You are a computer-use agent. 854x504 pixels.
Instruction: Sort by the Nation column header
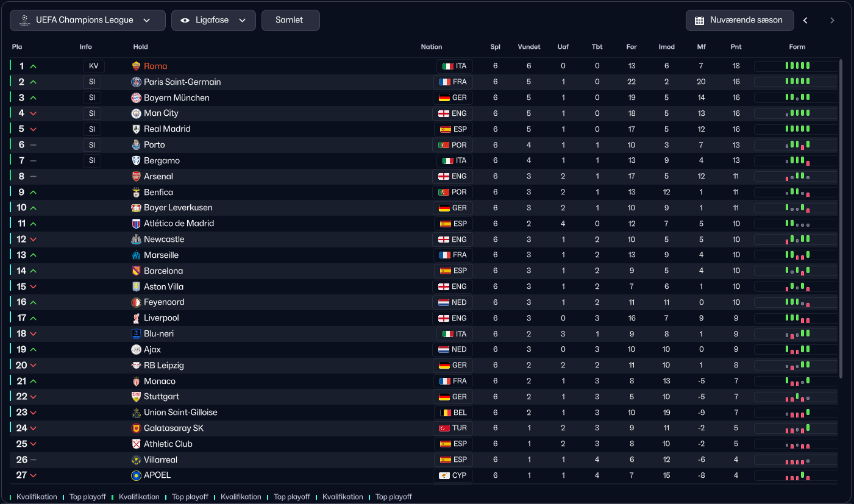coord(432,47)
